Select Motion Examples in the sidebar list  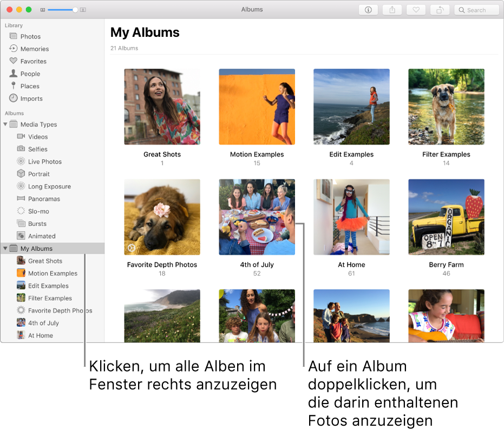coord(53,273)
